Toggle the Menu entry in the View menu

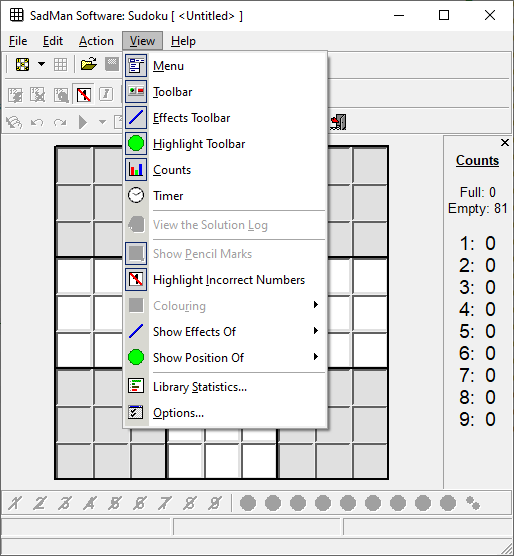[225, 66]
